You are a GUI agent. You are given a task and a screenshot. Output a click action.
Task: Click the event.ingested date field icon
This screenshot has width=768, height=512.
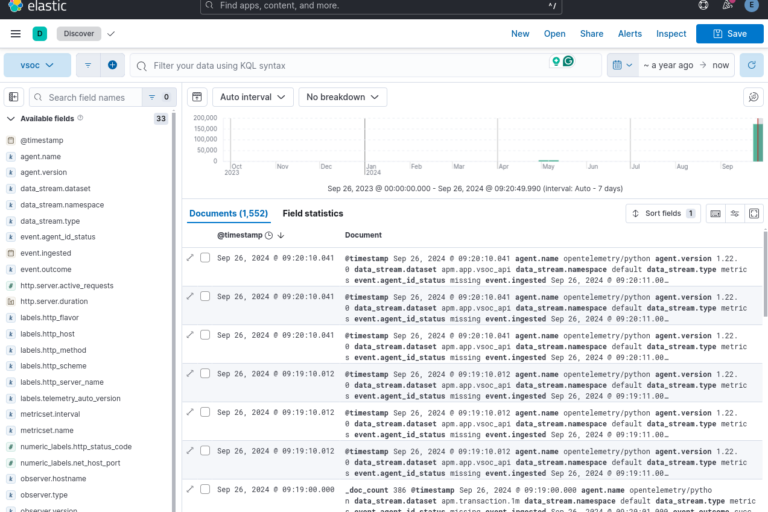(x=11, y=253)
